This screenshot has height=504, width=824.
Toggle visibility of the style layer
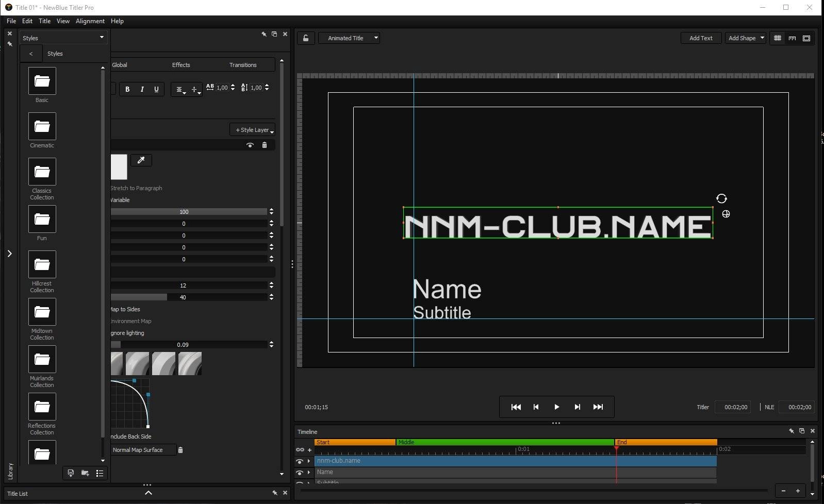click(250, 145)
